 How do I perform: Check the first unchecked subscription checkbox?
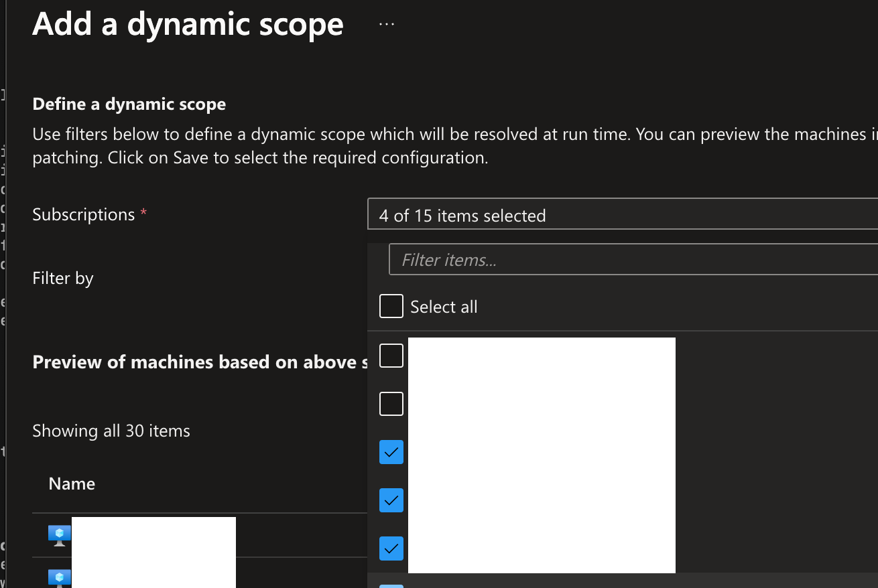click(x=391, y=356)
